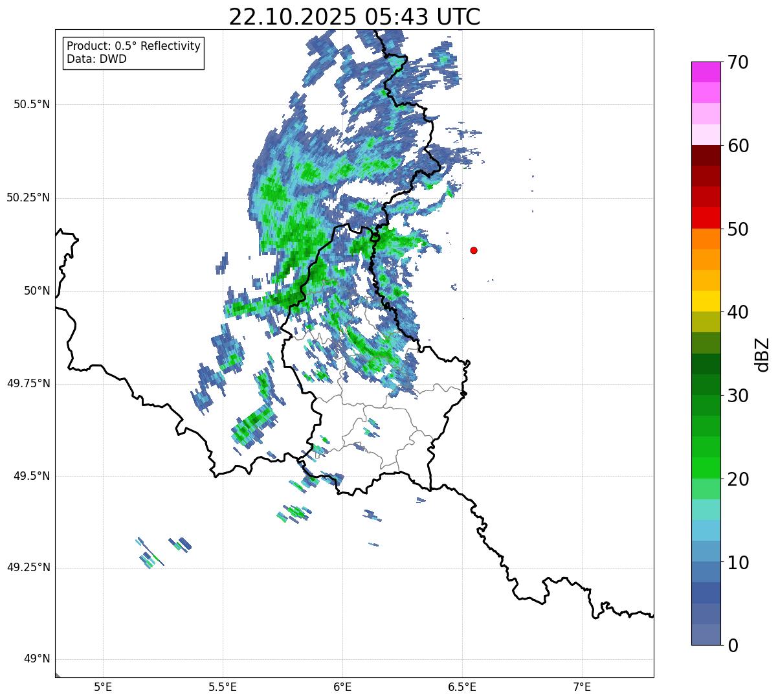Click the colorbar tick label 60
778x700 pixels.
click(738, 146)
